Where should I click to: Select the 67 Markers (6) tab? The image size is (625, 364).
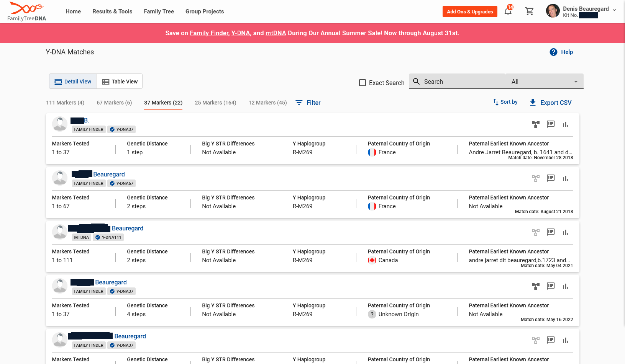point(114,103)
